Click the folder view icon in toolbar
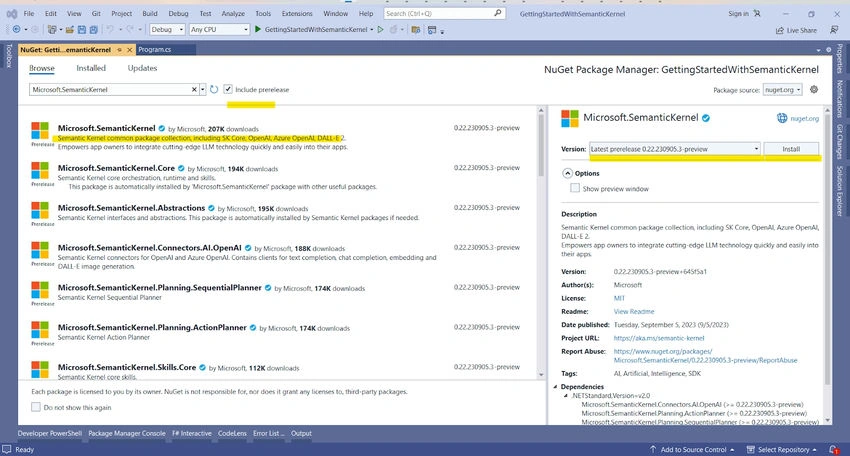The image size is (850, 456). pos(416,30)
